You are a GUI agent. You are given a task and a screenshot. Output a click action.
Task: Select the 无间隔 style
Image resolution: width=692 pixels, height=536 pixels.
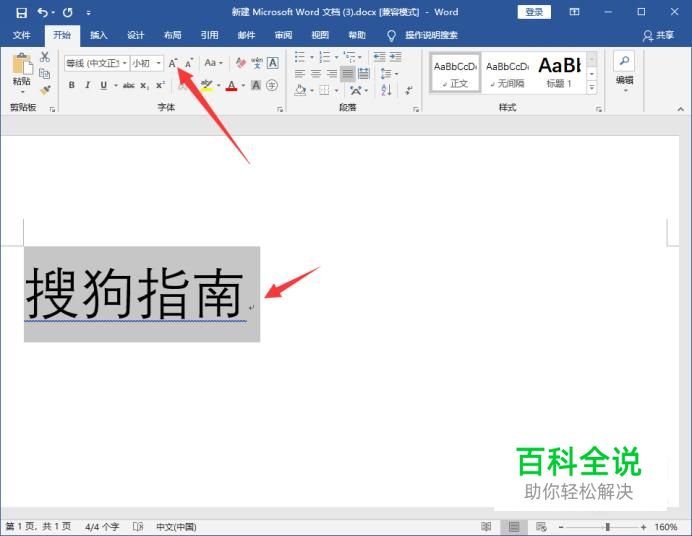[x=507, y=73]
